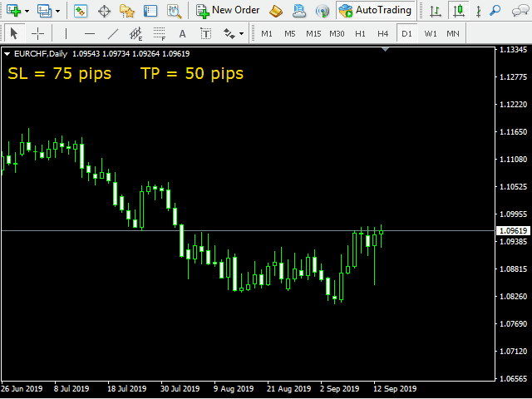Switch to M5 timeframe
The height and width of the screenshot is (399, 532).
(x=290, y=33)
